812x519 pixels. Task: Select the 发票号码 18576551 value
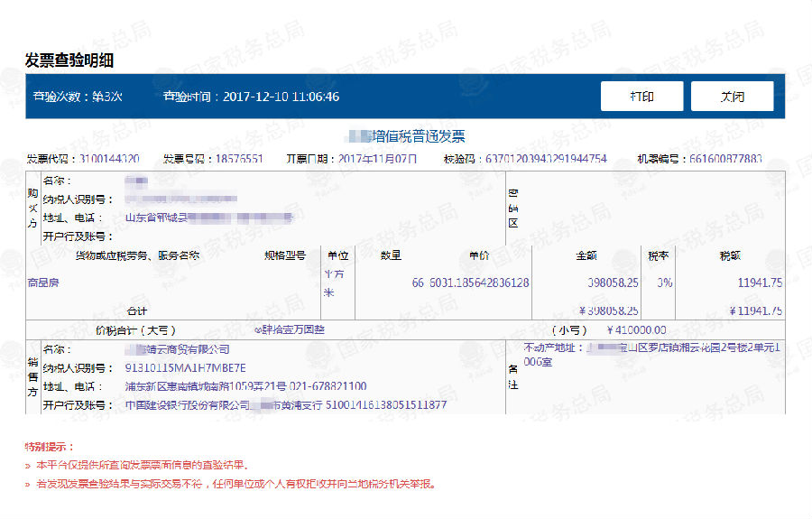[238, 159]
